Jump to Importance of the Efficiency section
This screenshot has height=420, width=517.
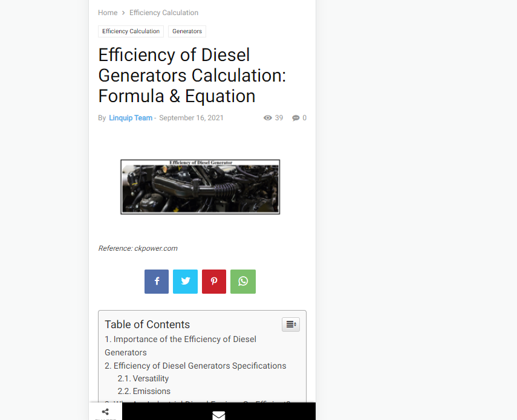(x=180, y=346)
